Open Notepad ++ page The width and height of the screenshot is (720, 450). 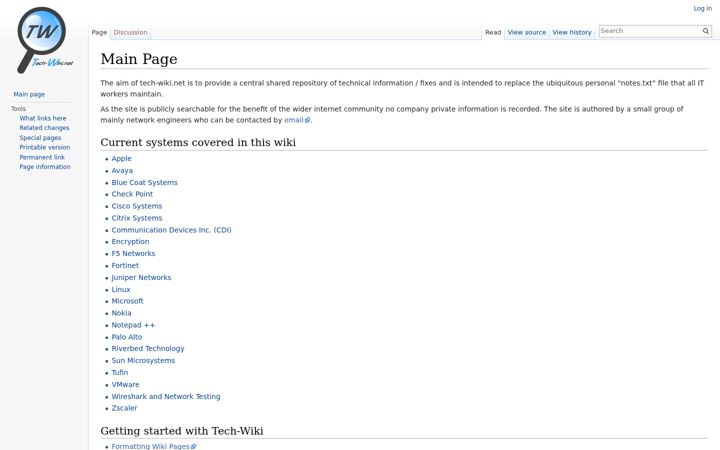pyautogui.click(x=133, y=325)
